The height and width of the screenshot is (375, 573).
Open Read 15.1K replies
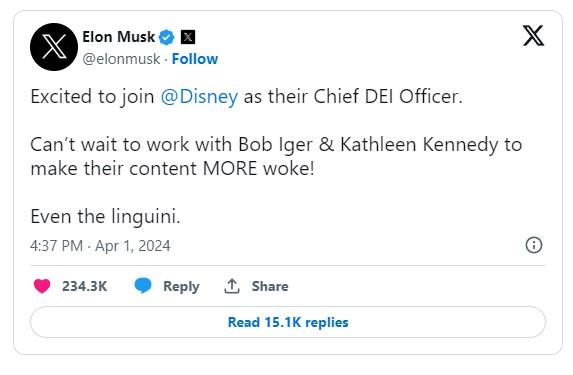click(288, 322)
